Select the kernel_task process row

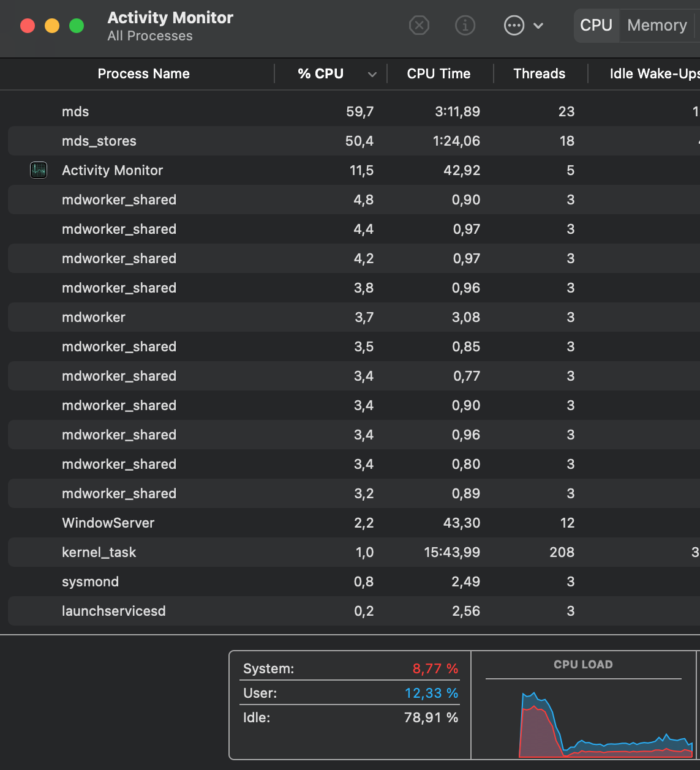354,552
